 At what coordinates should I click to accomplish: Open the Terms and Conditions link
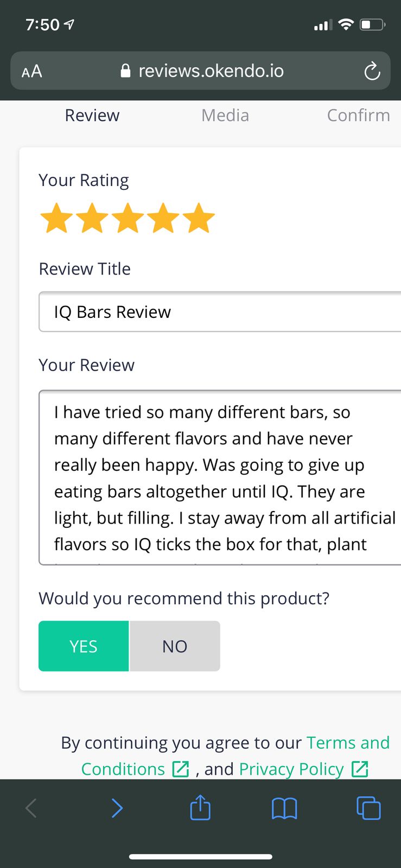[235, 756]
